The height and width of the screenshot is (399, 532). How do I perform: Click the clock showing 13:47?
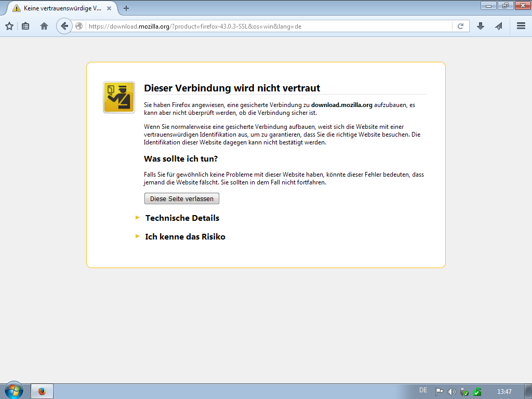(x=504, y=392)
